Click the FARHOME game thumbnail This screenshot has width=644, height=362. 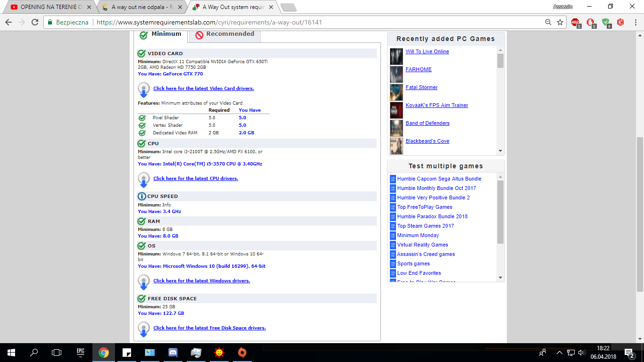coord(396,74)
